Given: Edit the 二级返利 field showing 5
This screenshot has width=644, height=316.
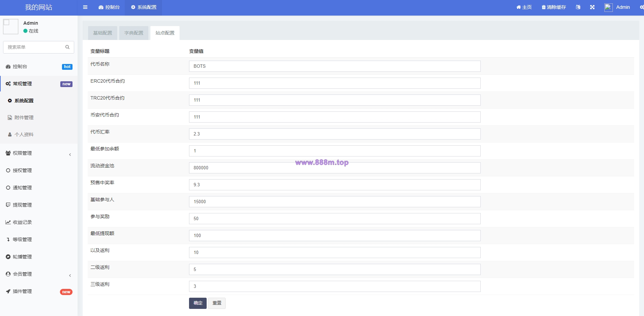Looking at the screenshot, I should [335, 269].
